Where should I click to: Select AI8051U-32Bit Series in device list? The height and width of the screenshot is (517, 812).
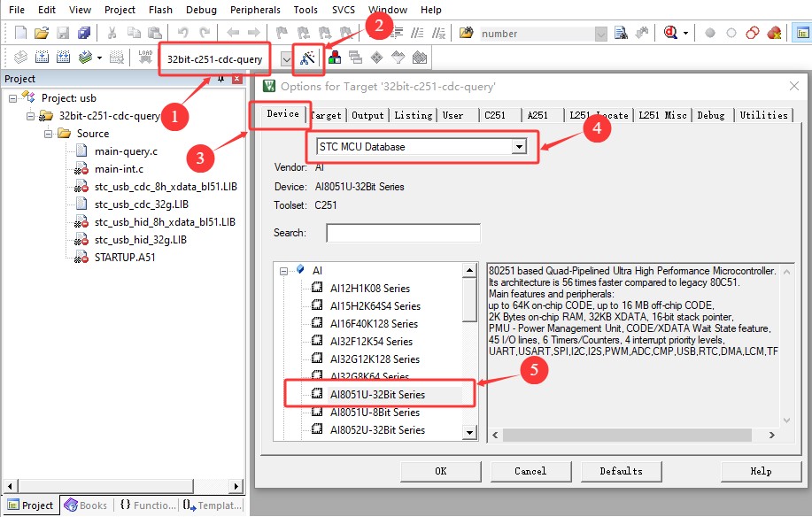pyautogui.click(x=377, y=394)
